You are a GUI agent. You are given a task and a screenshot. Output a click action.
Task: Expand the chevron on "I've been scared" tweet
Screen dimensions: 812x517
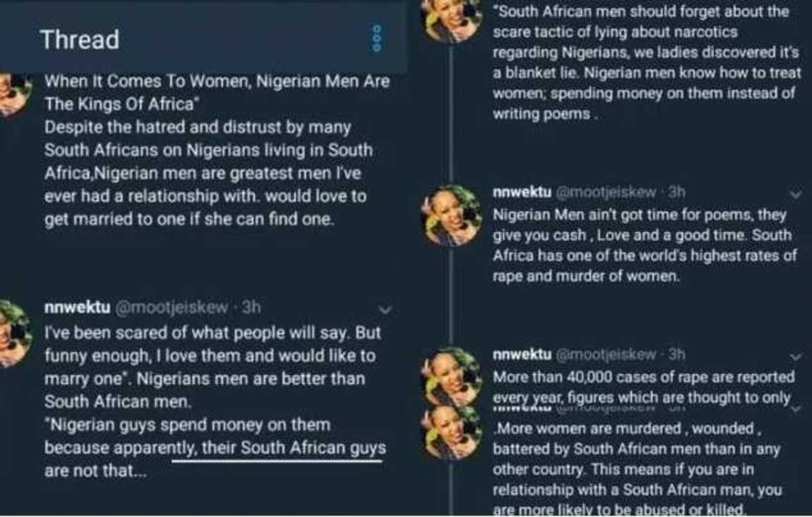(385, 310)
